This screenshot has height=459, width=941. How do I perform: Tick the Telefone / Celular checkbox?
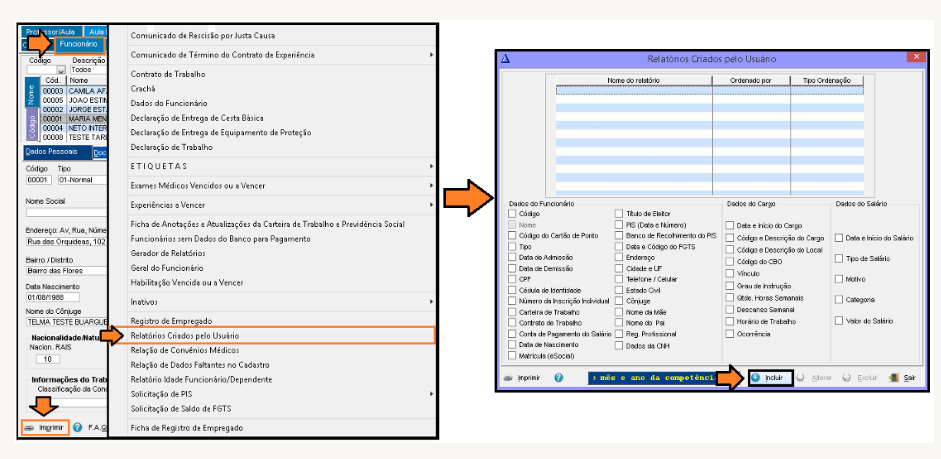coord(619,279)
